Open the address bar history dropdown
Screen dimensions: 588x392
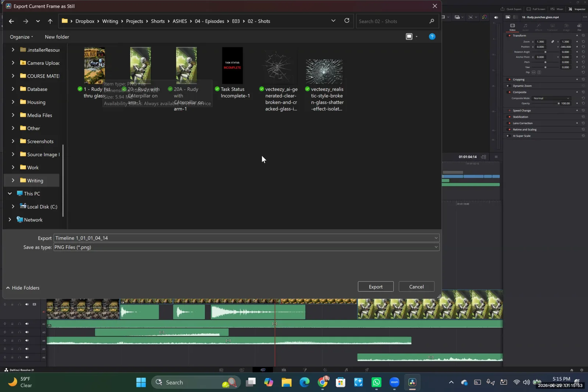[x=333, y=21]
